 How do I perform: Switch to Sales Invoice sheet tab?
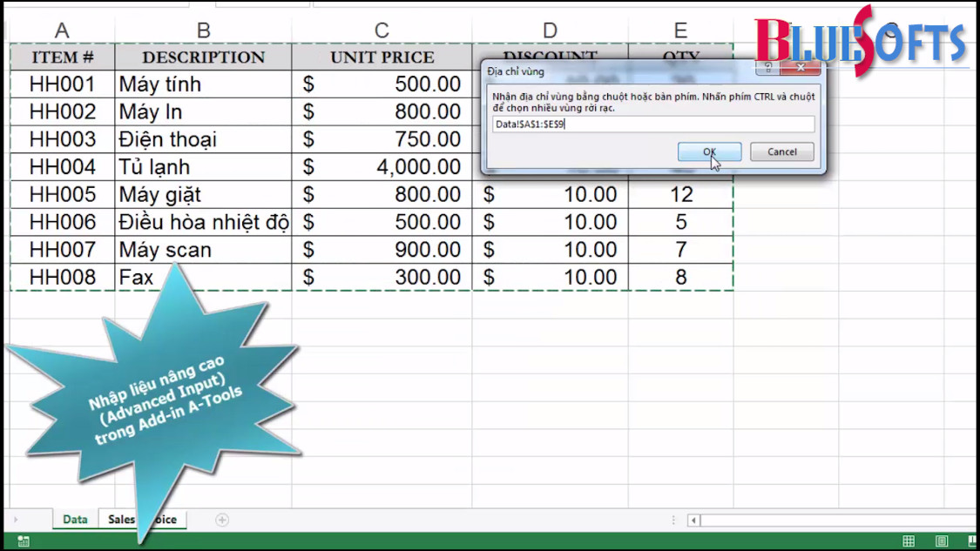(x=122, y=520)
